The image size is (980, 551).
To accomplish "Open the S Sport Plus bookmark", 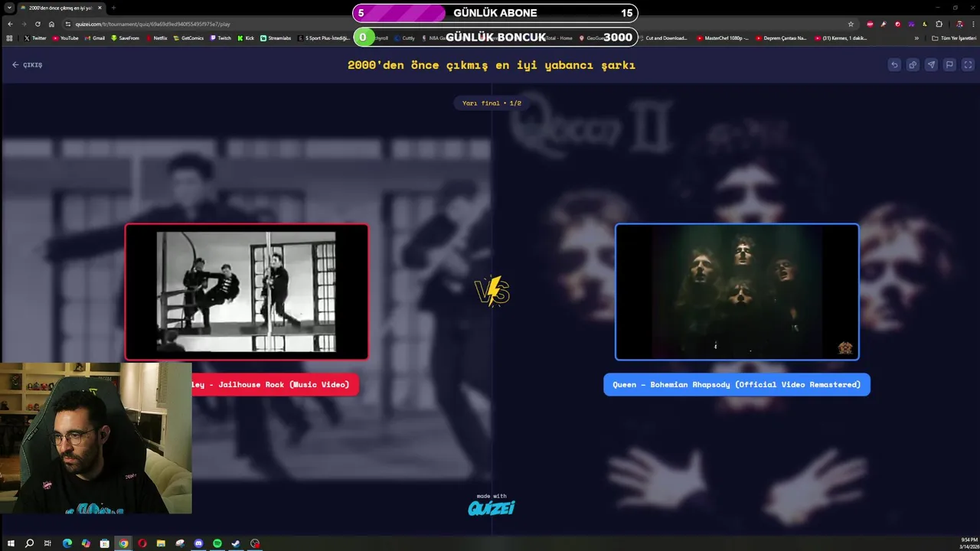I will (325, 37).
